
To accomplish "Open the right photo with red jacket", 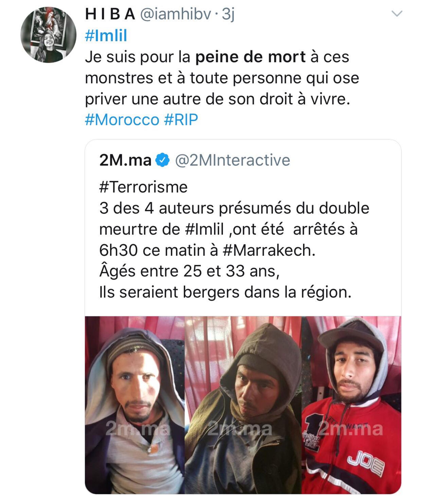I will coord(351,405).
